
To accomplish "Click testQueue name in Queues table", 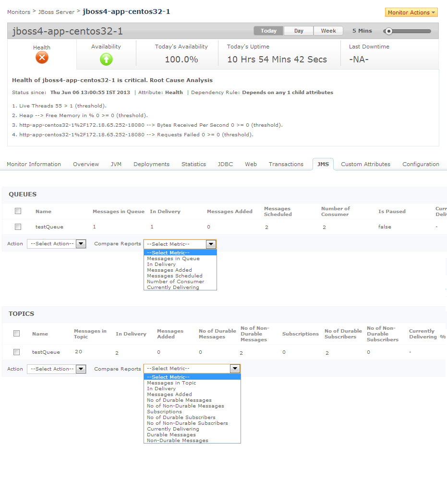I will (x=49, y=227).
